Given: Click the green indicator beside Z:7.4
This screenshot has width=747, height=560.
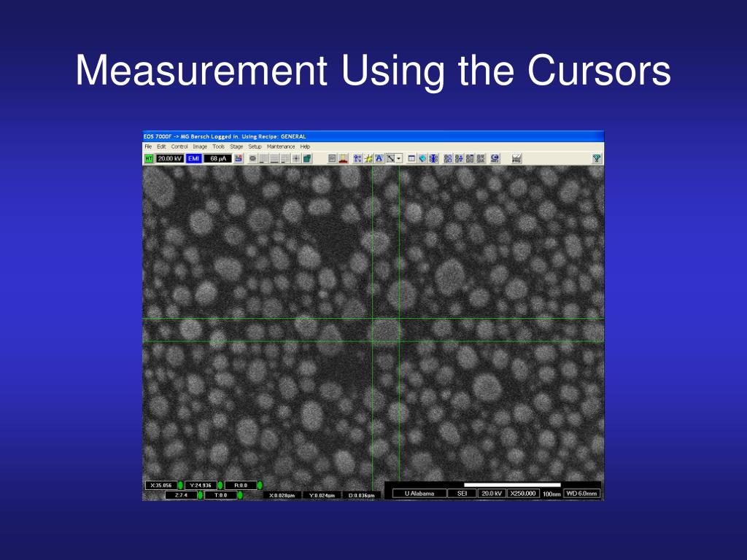Looking at the screenshot, I should point(200,495).
